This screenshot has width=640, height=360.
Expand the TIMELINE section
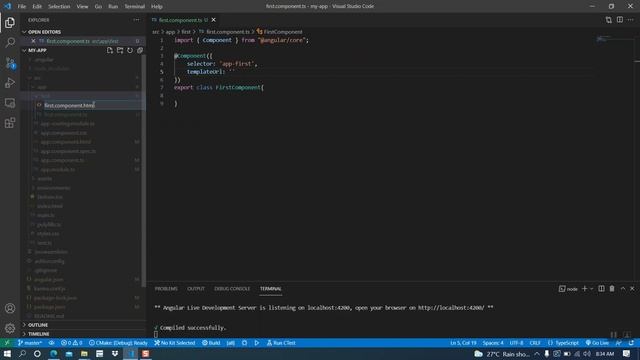point(83,333)
